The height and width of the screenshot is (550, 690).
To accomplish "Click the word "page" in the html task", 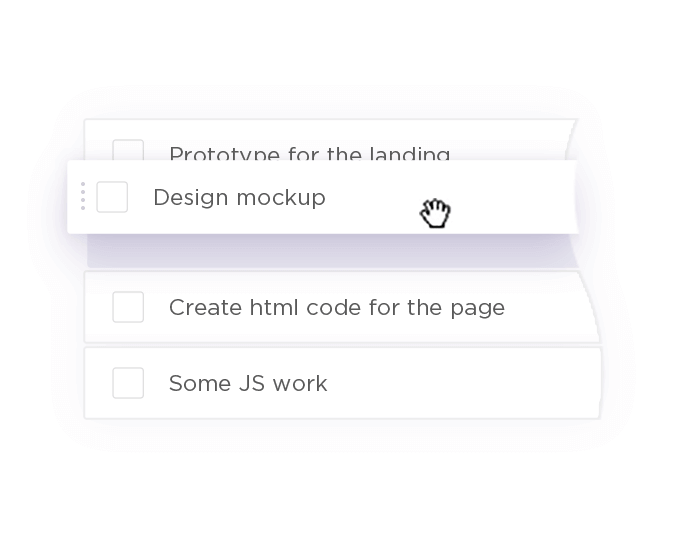I will [x=479, y=308].
